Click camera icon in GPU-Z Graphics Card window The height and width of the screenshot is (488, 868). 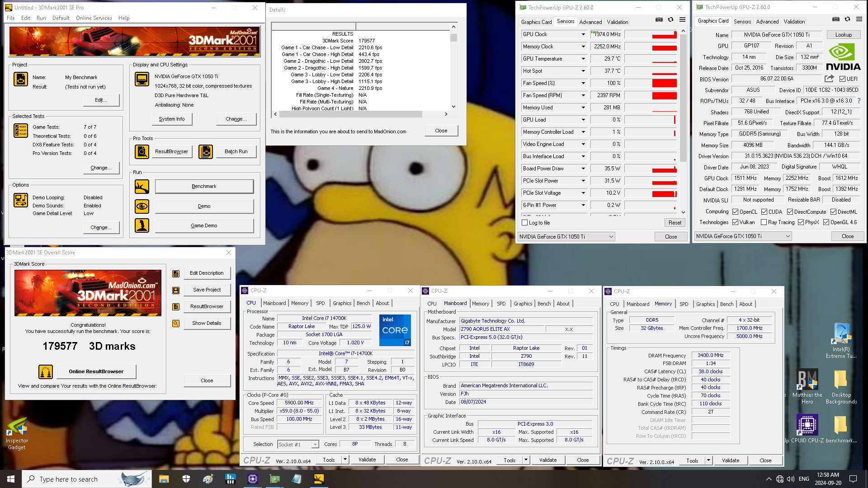[836, 19]
